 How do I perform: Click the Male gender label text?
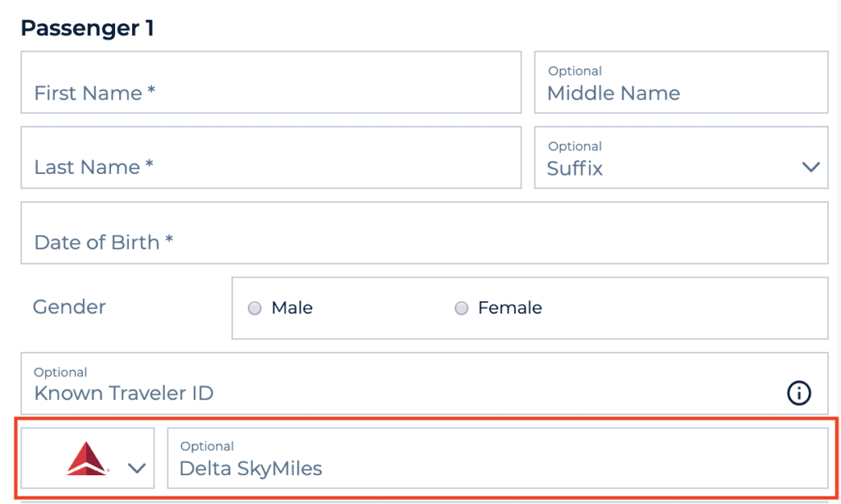tap(292, 308)
